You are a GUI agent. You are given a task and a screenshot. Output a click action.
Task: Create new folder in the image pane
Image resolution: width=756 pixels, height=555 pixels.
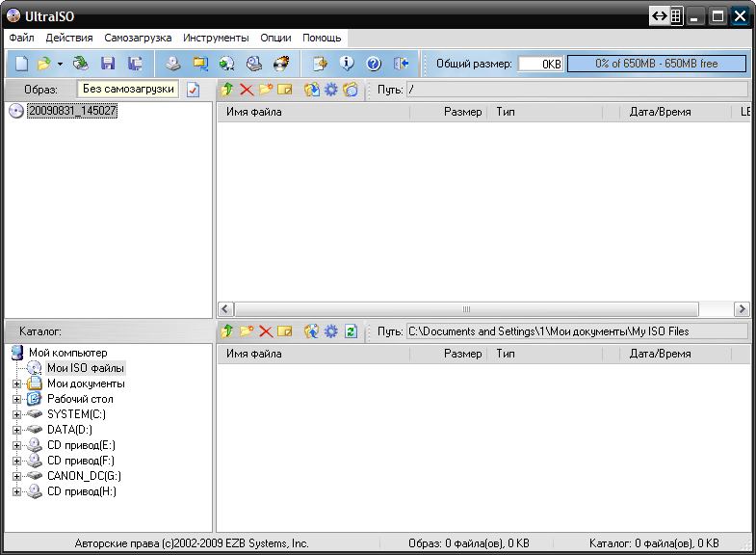[266, 90]
